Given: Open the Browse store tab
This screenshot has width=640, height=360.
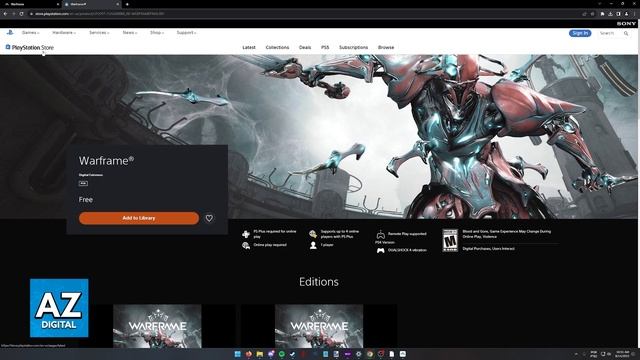Looking at the screenshot, I should pyautogui.click(x=386, y=47).
